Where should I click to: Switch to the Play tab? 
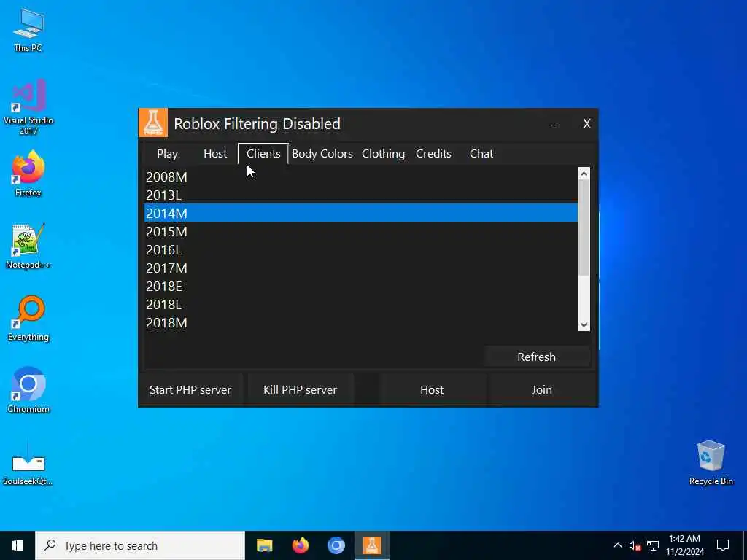(x=167, y=154)
